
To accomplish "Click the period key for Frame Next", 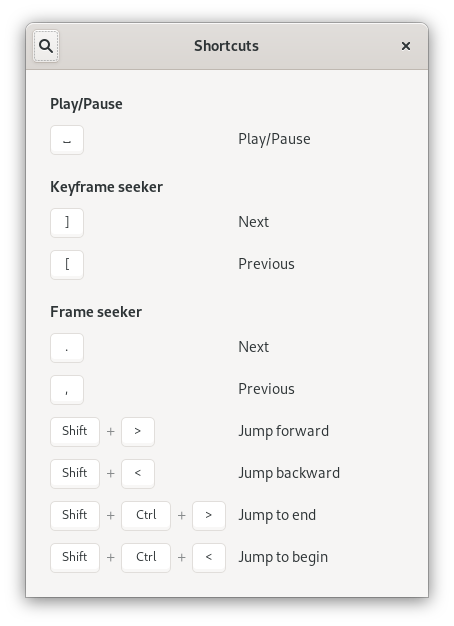I will click(x=67, y=348).
